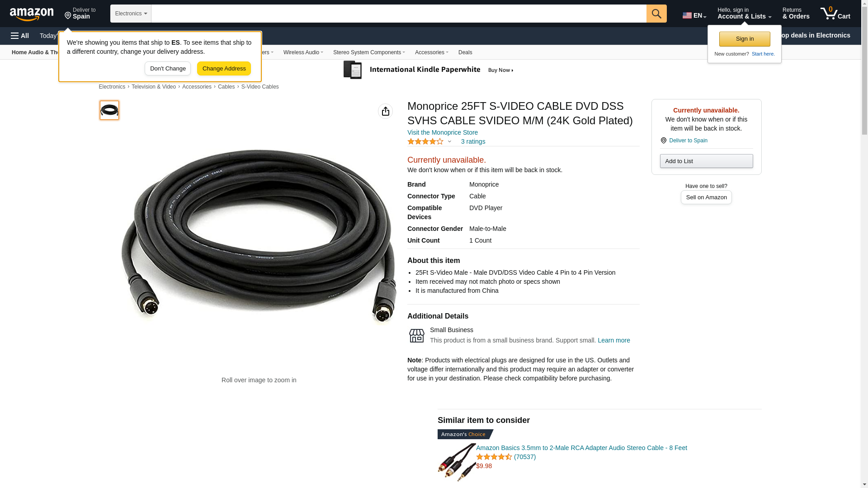Click the Deliver to Spain location icon
This screenshot has height=488, width=868.
pos(664,141)
